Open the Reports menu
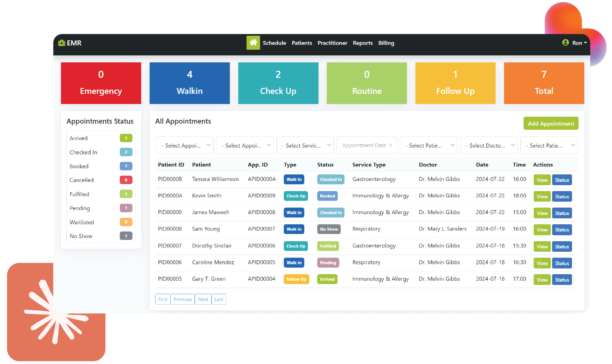612x364 pixels. pos(362,43)
